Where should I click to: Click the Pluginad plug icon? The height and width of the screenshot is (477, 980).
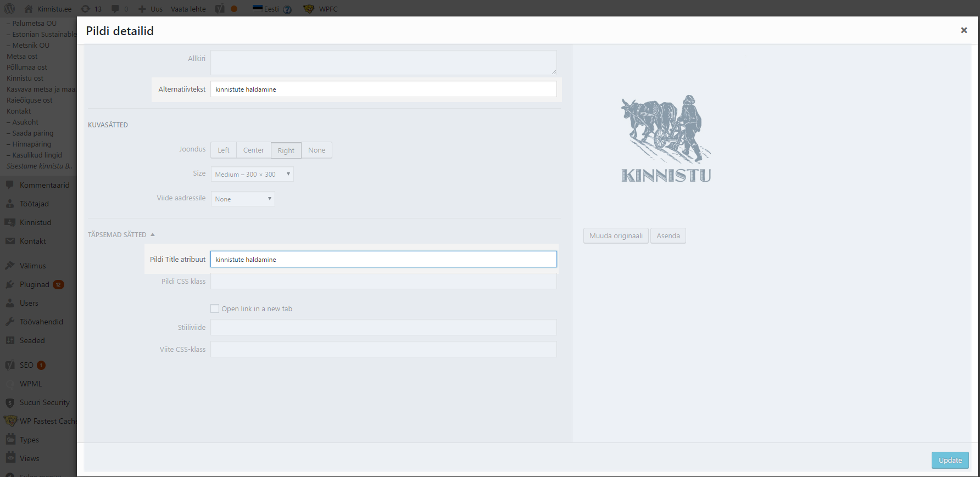pos(10,284)
